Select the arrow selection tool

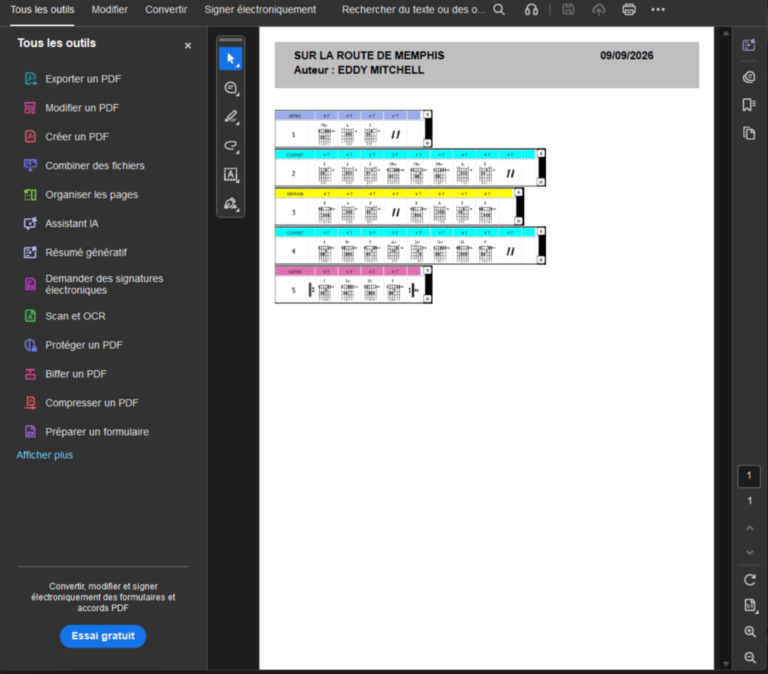pyautogui.click(x=231, y=59)
